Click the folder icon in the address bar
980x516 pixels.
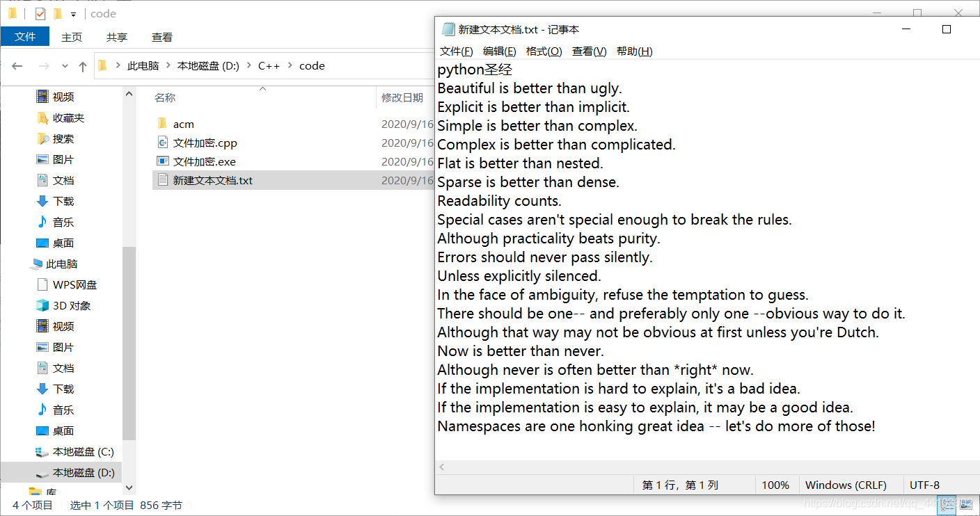pyautogui.click(x=102, y=65)
